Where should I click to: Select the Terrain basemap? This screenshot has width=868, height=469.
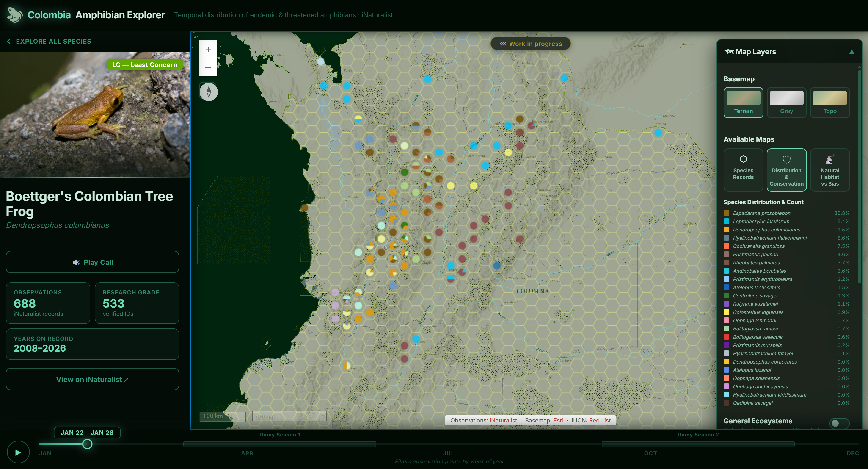(x=743, y=103)
